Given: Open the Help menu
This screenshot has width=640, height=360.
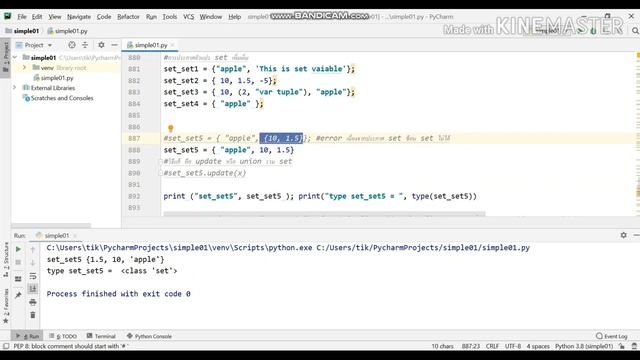Looking at the screenshot, I should 234,17.
